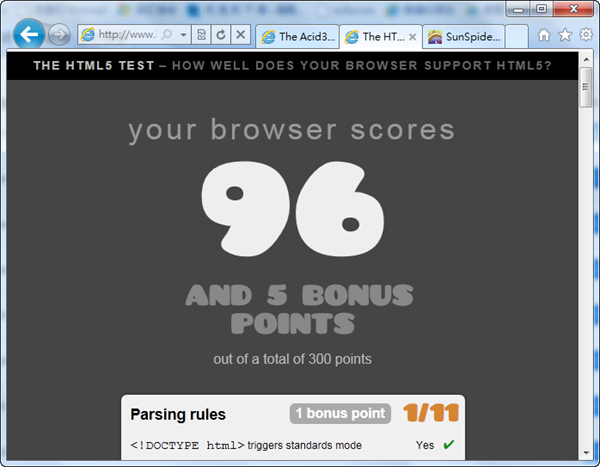Click the green check mark next to Yes

(448, 444)
